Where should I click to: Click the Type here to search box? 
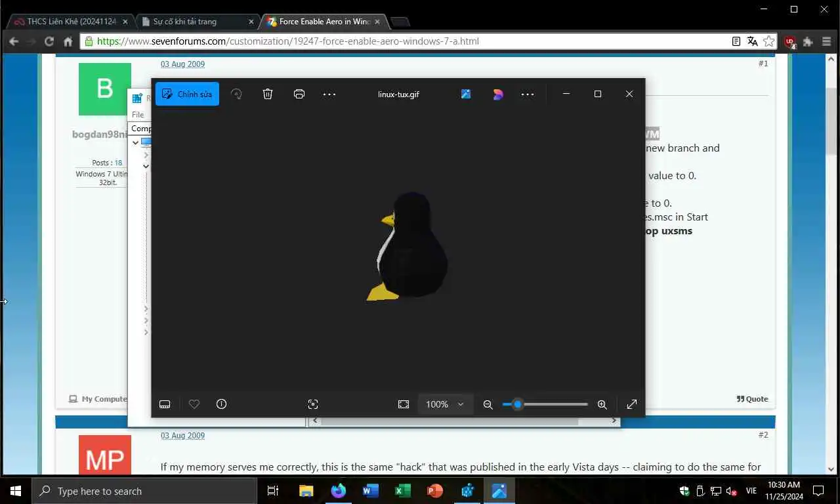(x=144, y=491)
